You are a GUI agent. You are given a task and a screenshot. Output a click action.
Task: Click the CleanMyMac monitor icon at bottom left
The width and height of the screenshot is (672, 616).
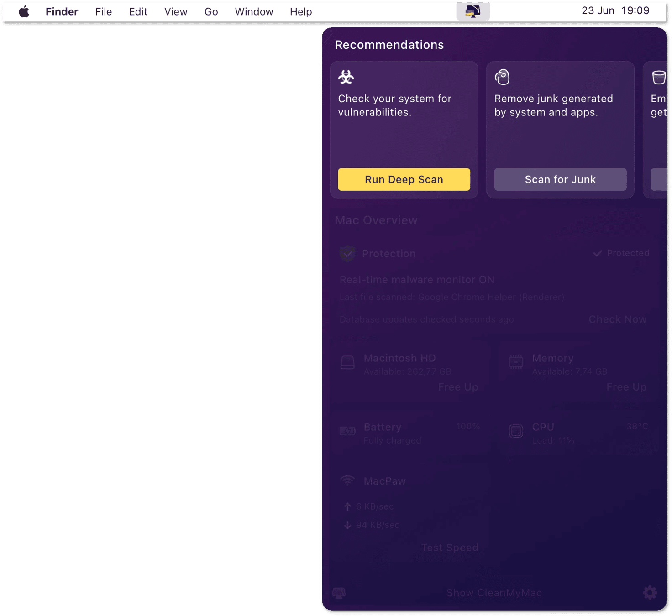click(339, 593)
